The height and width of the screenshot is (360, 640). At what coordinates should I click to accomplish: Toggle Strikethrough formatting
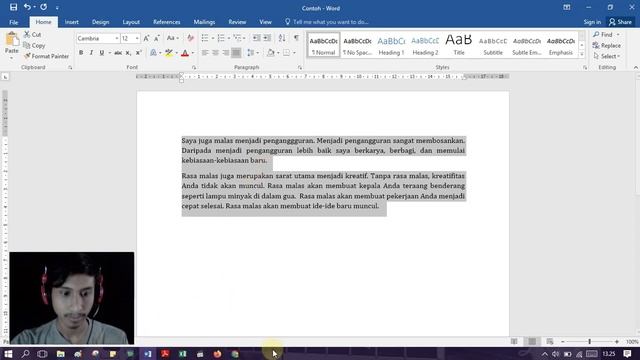tap(118, 53)
